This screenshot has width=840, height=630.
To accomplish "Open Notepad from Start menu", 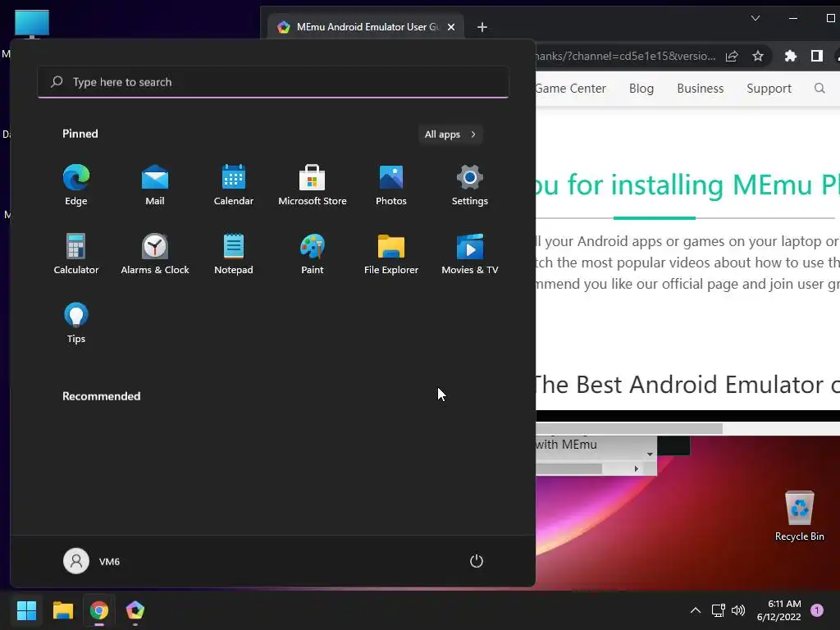I will [234, 254].
